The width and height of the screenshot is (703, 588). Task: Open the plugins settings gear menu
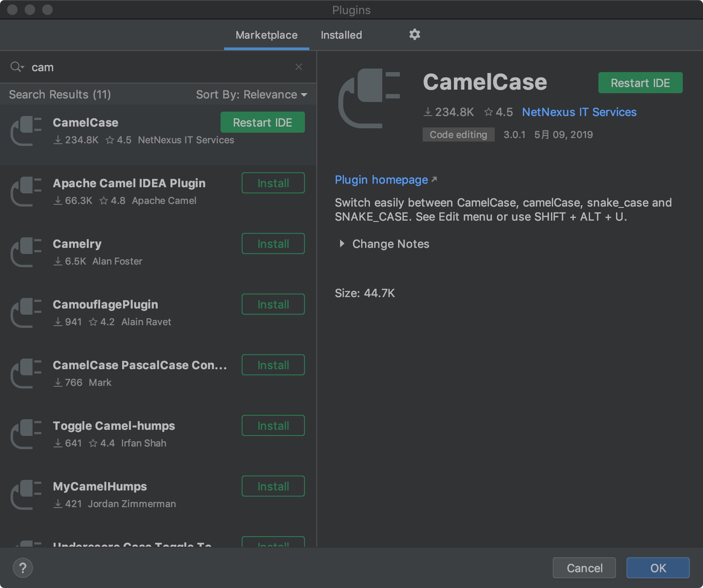[x=414, y=34]
